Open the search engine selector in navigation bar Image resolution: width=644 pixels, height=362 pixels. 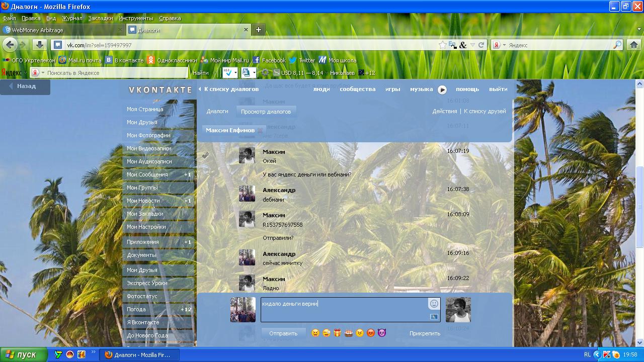point(500,45)
